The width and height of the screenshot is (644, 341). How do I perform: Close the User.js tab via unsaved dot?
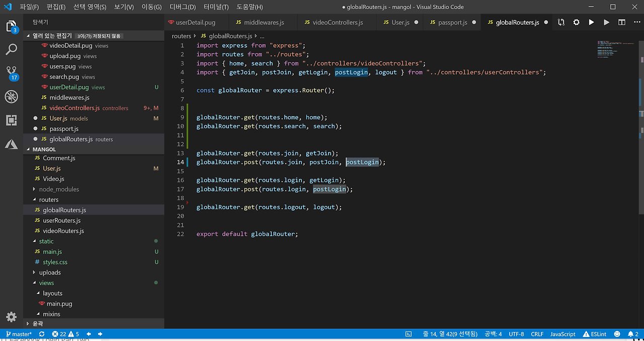click(416, 23)
